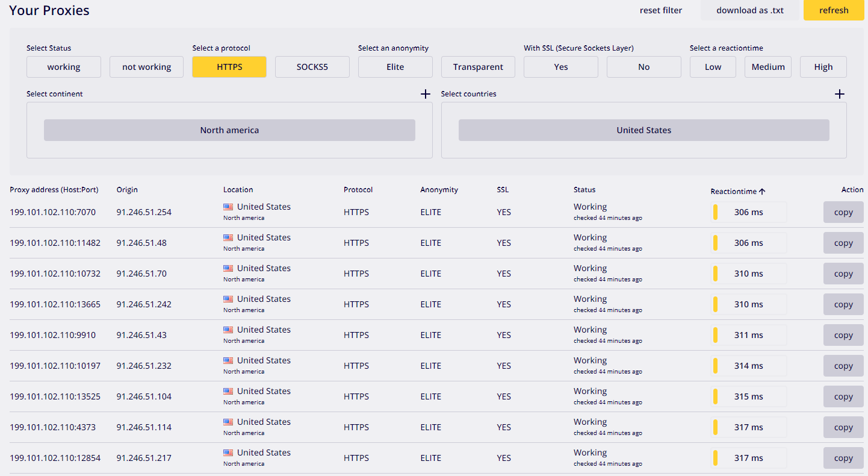Click US flag icon for proxy 199.101.102.110:12854

tap(228, 453)
